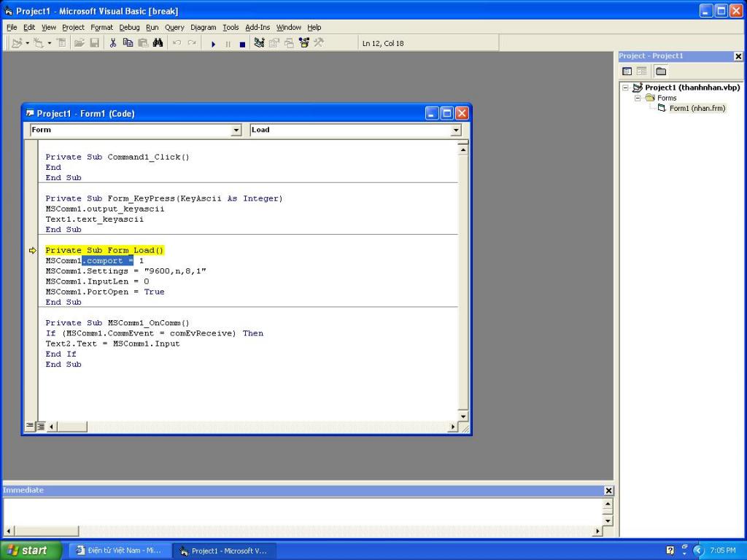
Task: Open the Add Form toolbar icon
Action: 39,43
